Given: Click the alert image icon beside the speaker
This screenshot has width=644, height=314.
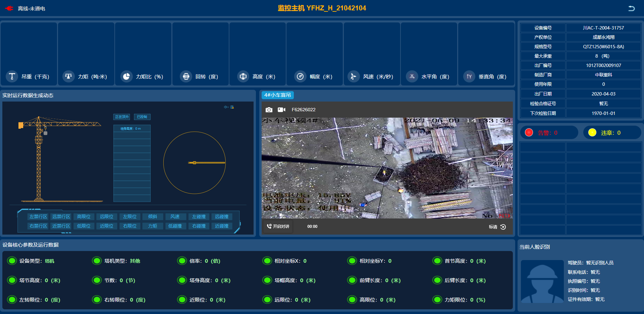Looking at the screenshot, I should (232, 107).
